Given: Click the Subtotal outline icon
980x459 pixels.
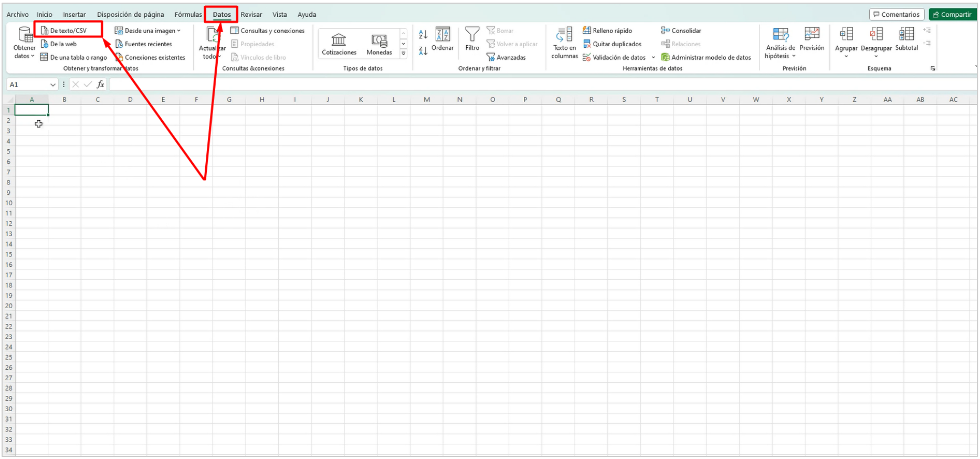Looking at the screenshot, I should tap(906, 35).
